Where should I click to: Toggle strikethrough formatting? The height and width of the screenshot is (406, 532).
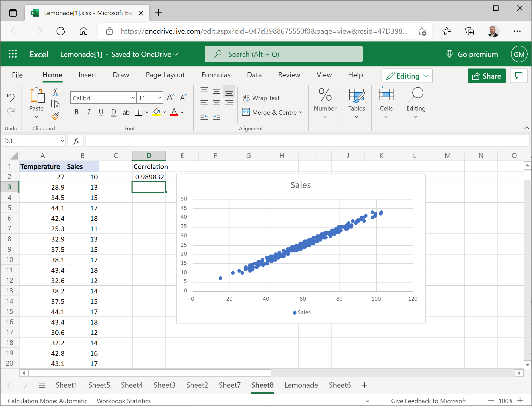pyautogui.click(x=126, y=112)
